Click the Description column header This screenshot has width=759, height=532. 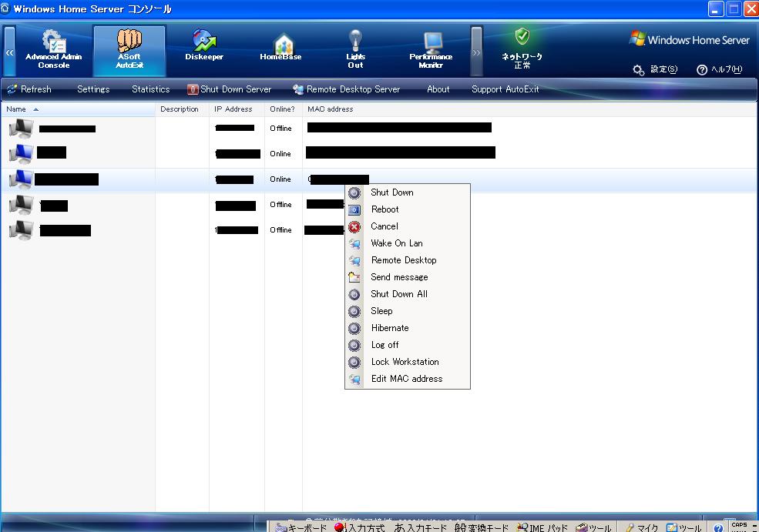tap(182, 109)
